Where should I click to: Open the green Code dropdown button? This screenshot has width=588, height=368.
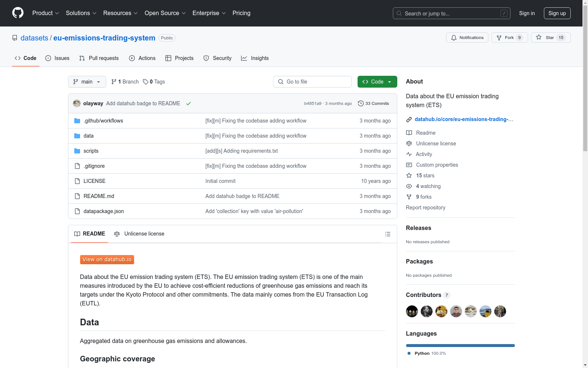[x=377, y=82]
